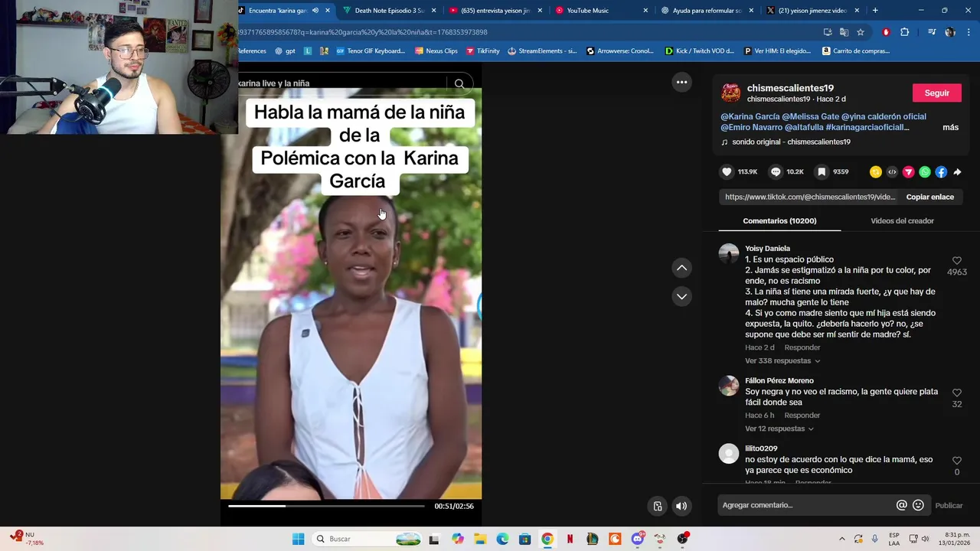Mute the TikTok tab via its speaker icon
The height and width of the screenshot is (551, 980).
[315, 11]
